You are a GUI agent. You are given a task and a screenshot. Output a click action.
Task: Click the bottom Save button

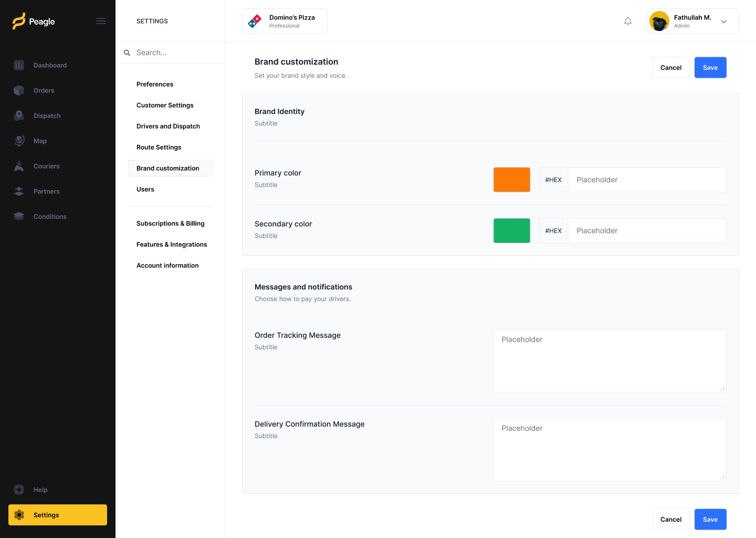point(710,519)
